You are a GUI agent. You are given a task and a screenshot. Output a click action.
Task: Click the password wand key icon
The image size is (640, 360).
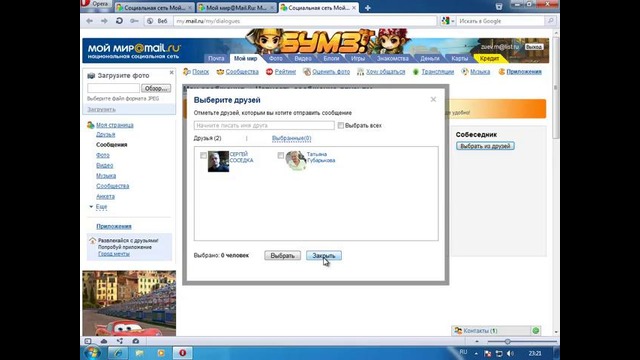point(134,21)
